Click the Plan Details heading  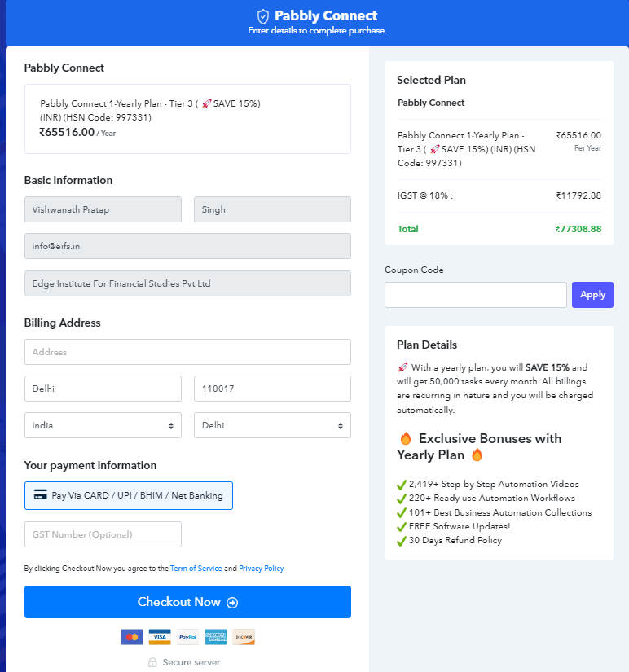pos(427,345)
